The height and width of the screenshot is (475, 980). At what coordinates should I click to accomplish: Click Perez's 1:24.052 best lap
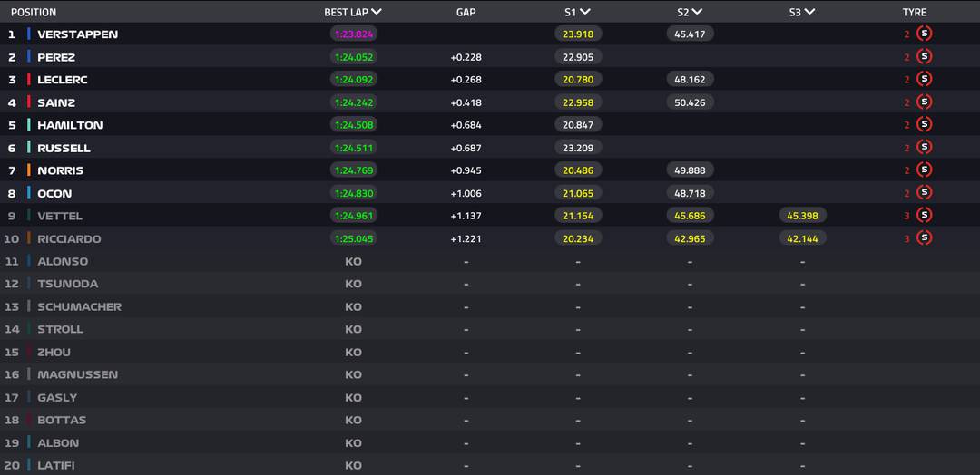pyautogui.click(x=354, y=57)
